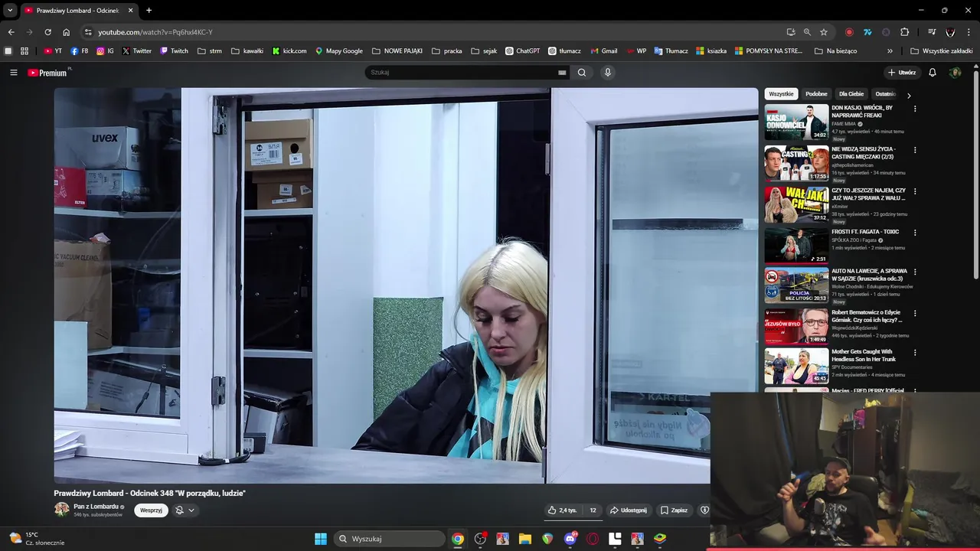Open the notification bell dropdown for Pan z Lombardu
This screenshot has height=551, width=980.
184,510
